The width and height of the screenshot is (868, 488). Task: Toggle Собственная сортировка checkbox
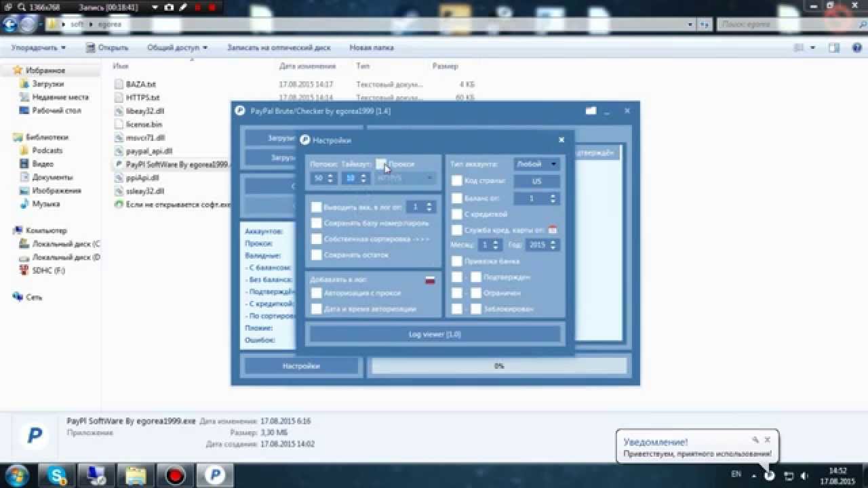tap(316, 239)
